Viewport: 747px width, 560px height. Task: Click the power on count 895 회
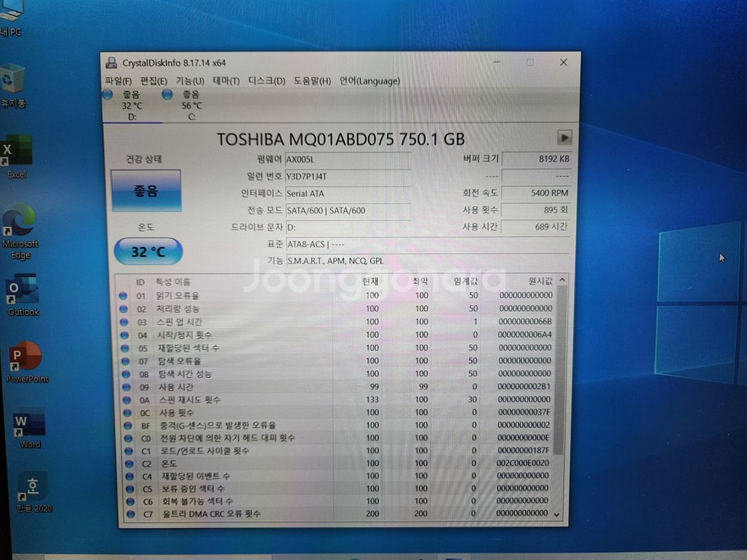click(536, 210)
